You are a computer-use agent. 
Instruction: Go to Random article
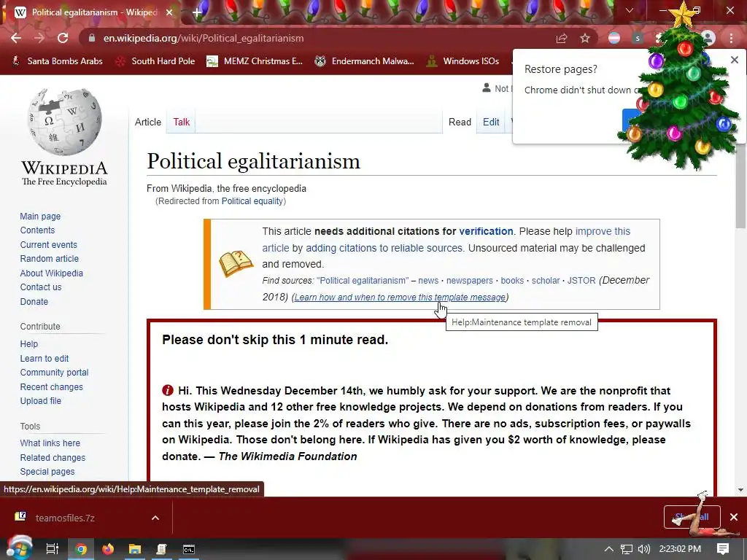point(49,259)
